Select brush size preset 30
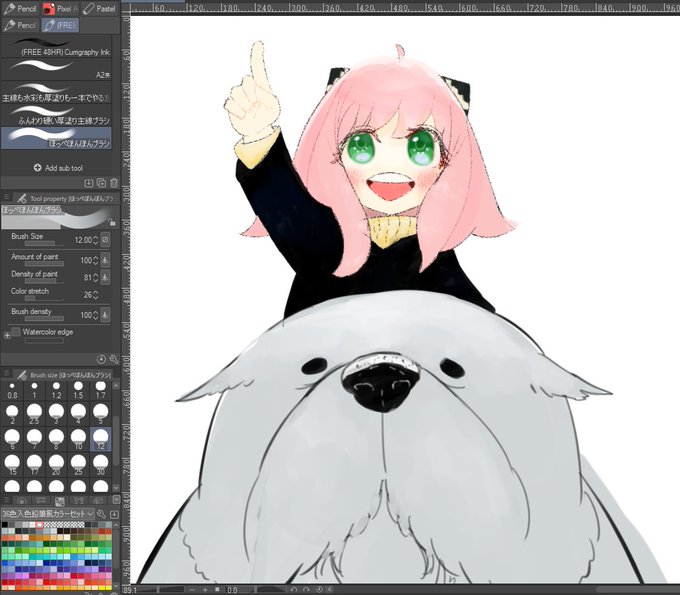Image resolution: width=680 pixels, height=595 pixels. (x=101, y=465)
